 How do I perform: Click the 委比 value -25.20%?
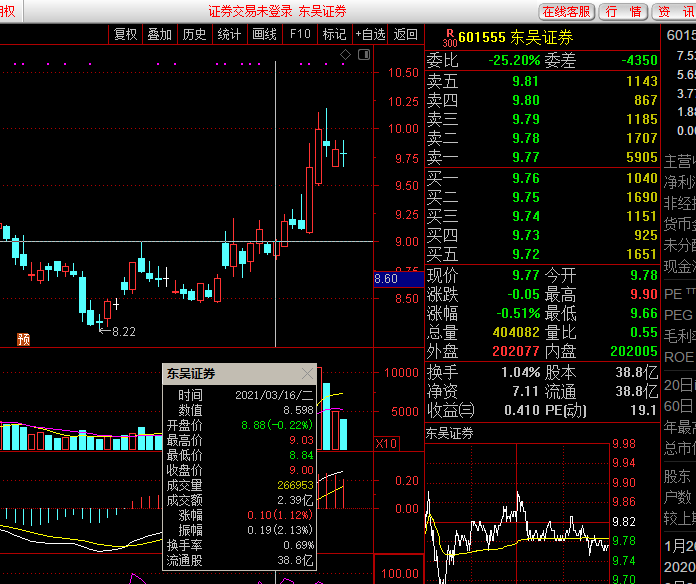pyautogui.click(x=514, y=60)
